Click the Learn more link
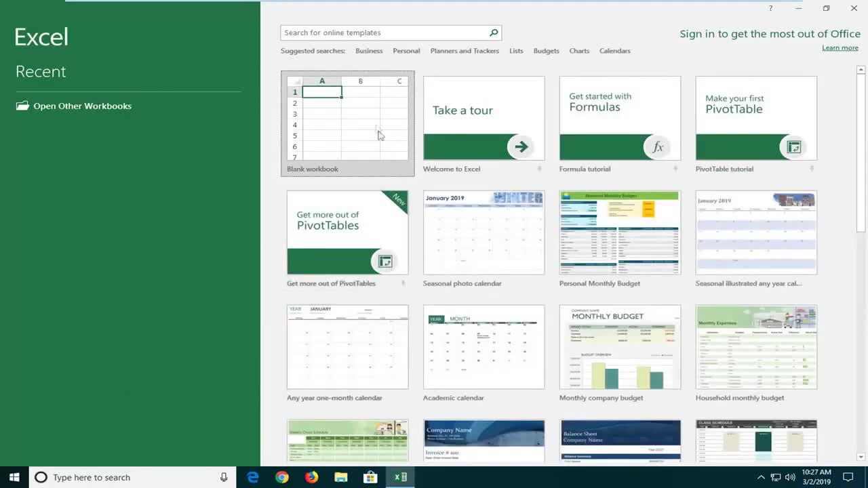 point(840,47)
